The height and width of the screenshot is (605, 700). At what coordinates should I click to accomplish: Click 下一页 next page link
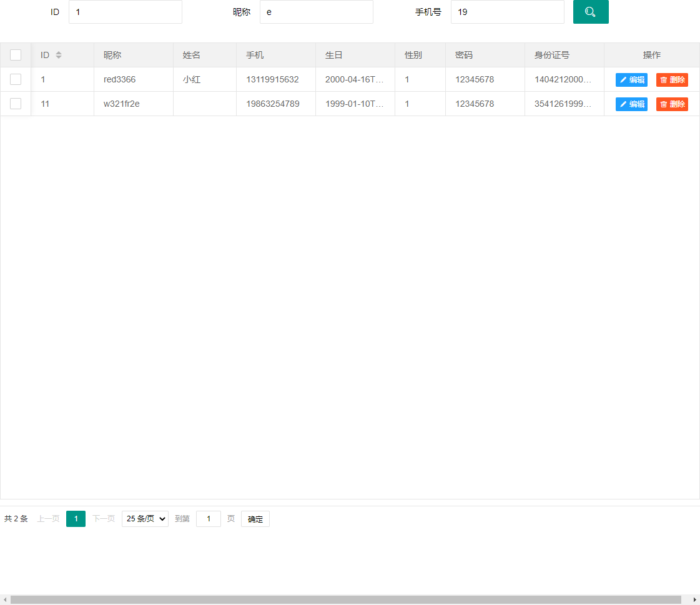pyautogui.click(x=104, y=519)
